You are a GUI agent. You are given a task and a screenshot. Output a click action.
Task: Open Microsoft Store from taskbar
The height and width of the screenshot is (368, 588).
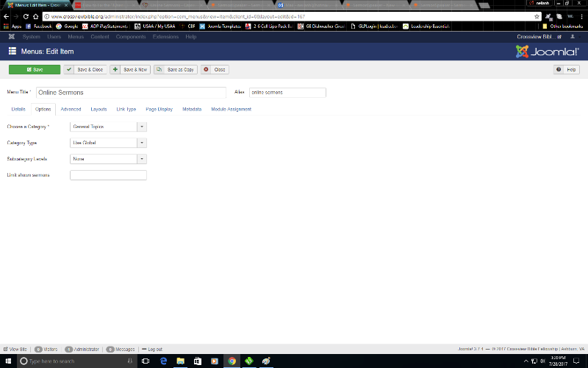pyautogui.click(x=198, y=361)
